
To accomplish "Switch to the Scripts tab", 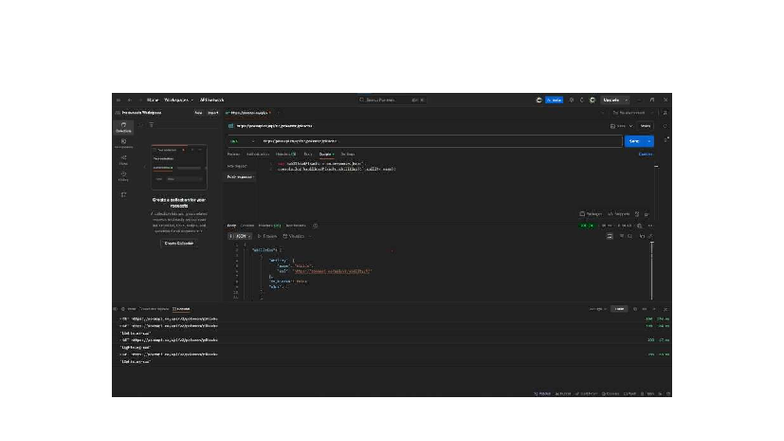I will coord(326,154).
